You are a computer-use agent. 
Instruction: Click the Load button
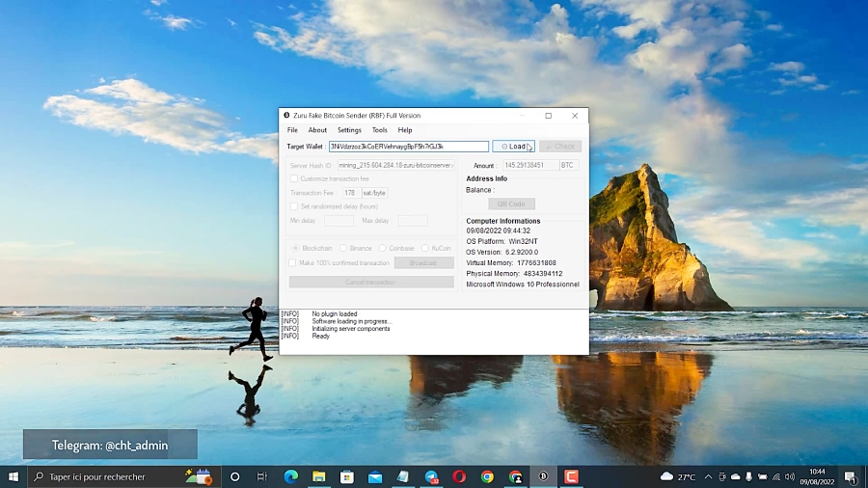513,147
